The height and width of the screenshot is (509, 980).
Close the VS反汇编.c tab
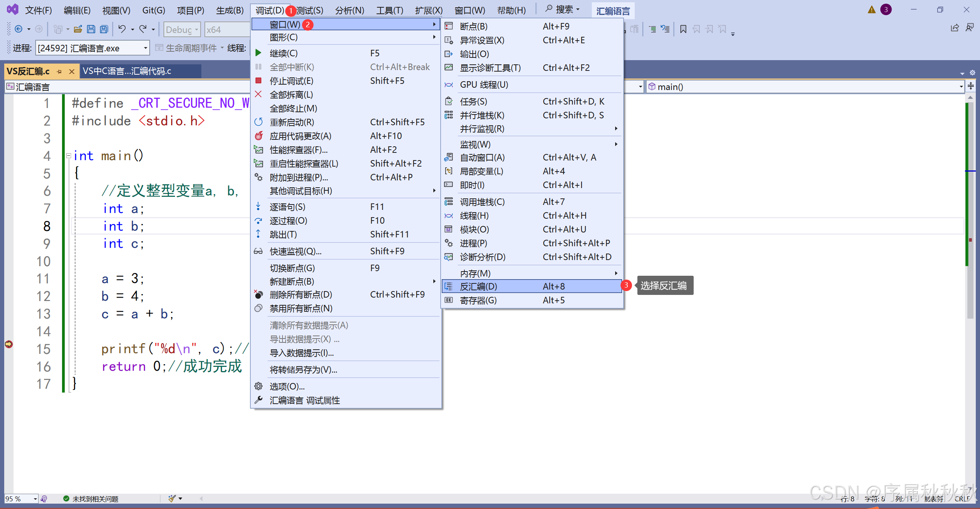(72, 71)
